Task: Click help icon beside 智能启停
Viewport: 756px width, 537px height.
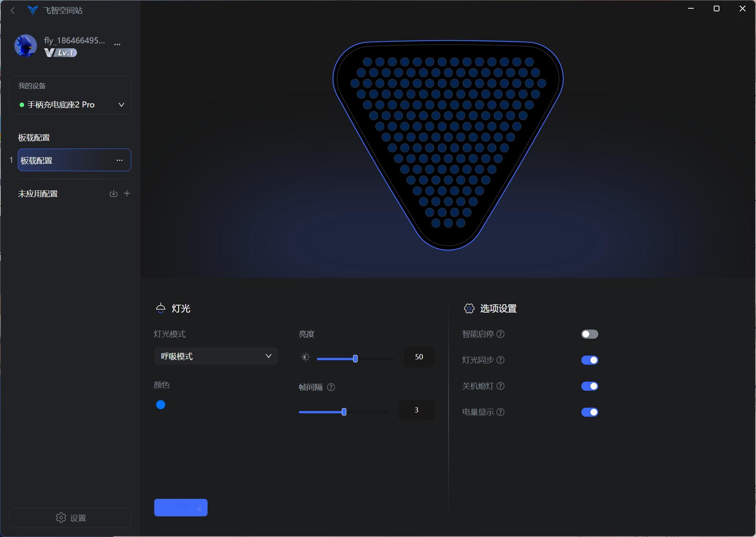Action: (x=500, y=334)
